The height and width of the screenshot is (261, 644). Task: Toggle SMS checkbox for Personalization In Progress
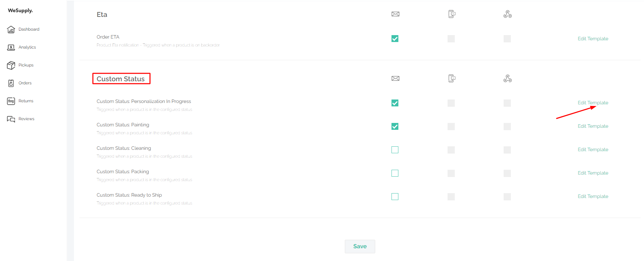click(451, 103)
